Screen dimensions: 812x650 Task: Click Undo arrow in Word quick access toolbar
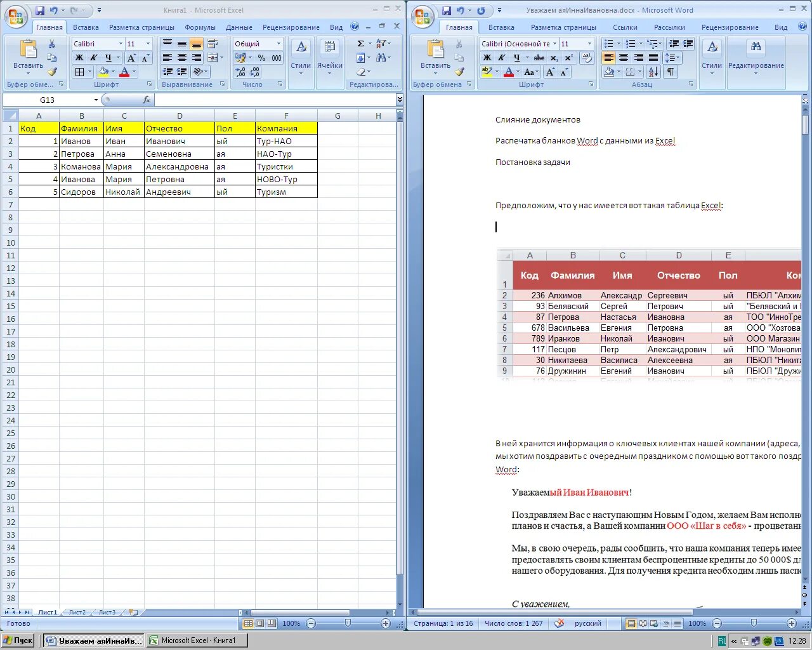pyautogui.click(x=460, y=11)
